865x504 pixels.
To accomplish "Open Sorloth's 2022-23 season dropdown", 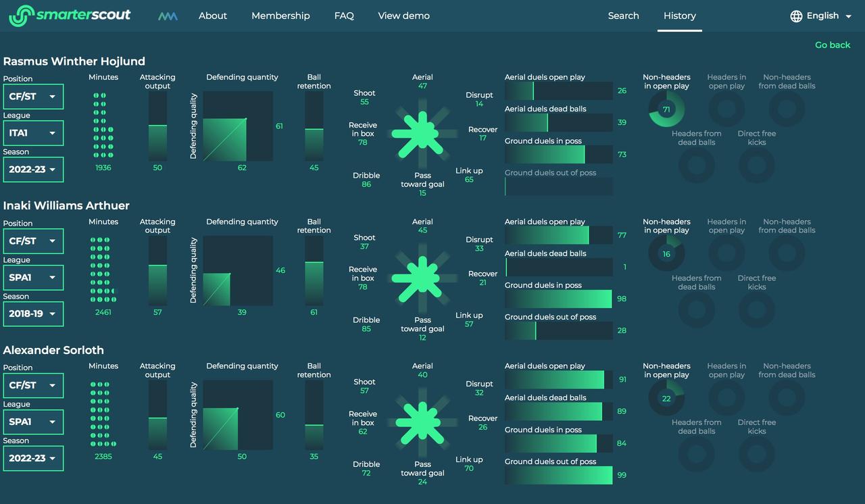I will pyautogui.click(x=33, y=458).
